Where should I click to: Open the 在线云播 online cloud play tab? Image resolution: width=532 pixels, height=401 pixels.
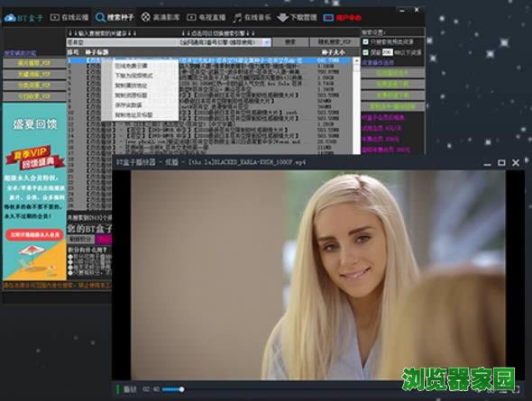(x=69, y=17)
